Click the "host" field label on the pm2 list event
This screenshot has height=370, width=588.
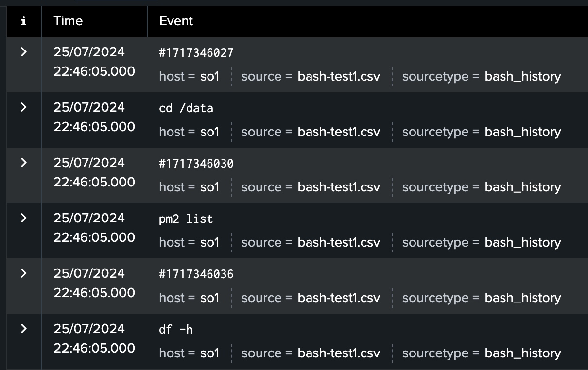coord(172,242)
